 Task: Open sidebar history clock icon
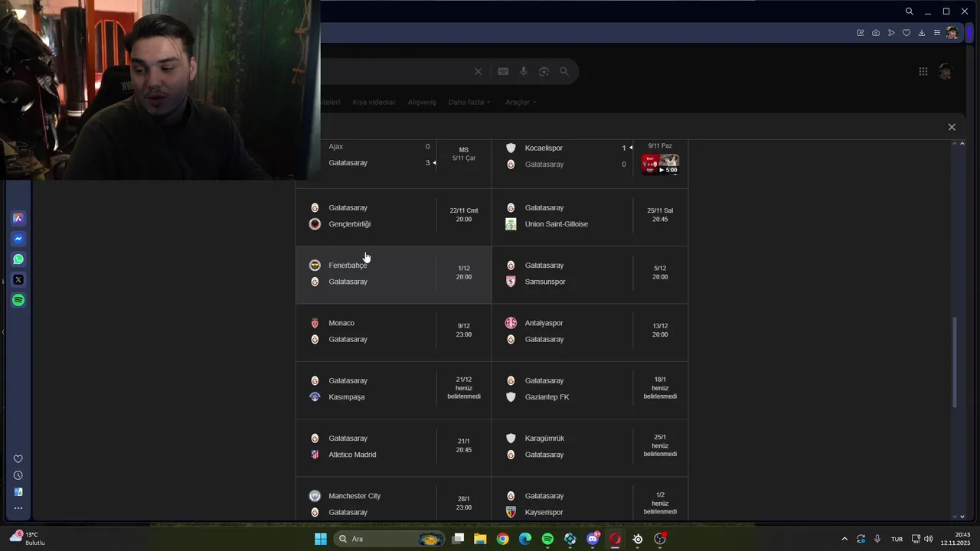click(18, 475)
